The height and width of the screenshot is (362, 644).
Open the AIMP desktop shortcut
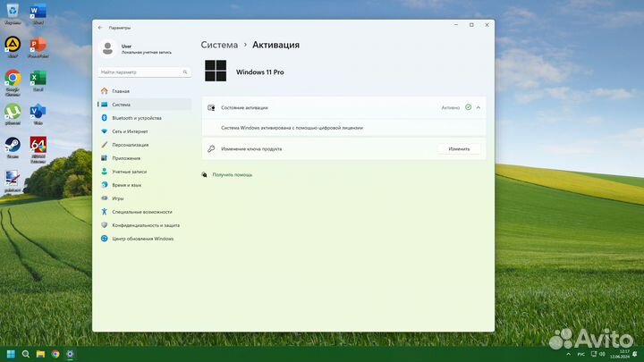tap(13, 45)
